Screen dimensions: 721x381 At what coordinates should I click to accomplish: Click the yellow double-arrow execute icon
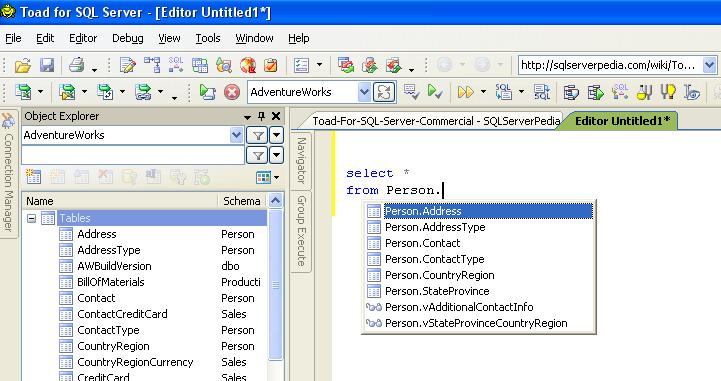(465, 92)
